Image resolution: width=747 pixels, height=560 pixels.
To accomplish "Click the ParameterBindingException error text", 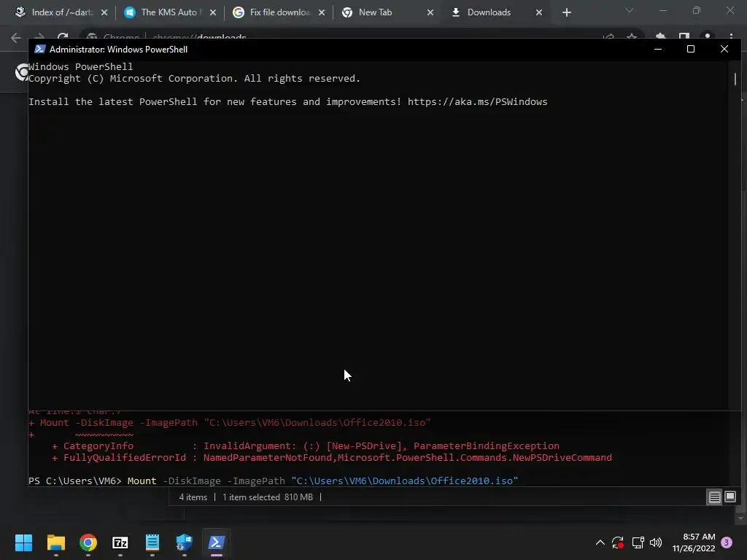I will 487,446.
